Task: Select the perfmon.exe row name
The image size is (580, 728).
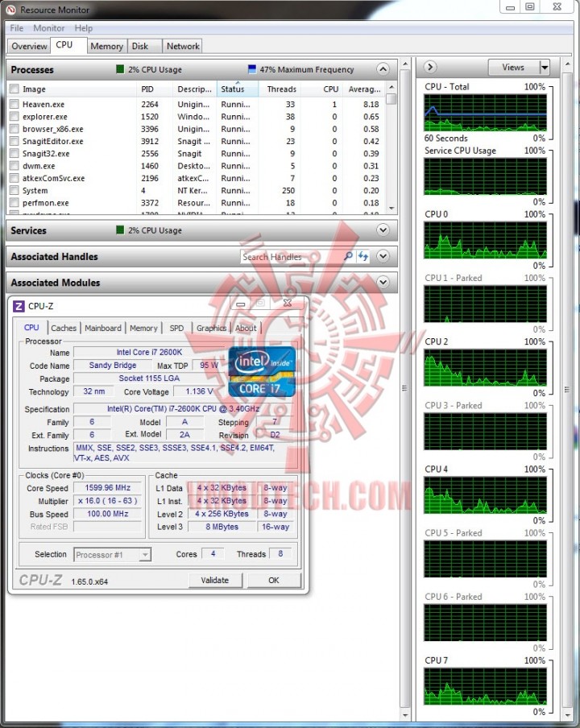Action: click(x=45, y=203)
